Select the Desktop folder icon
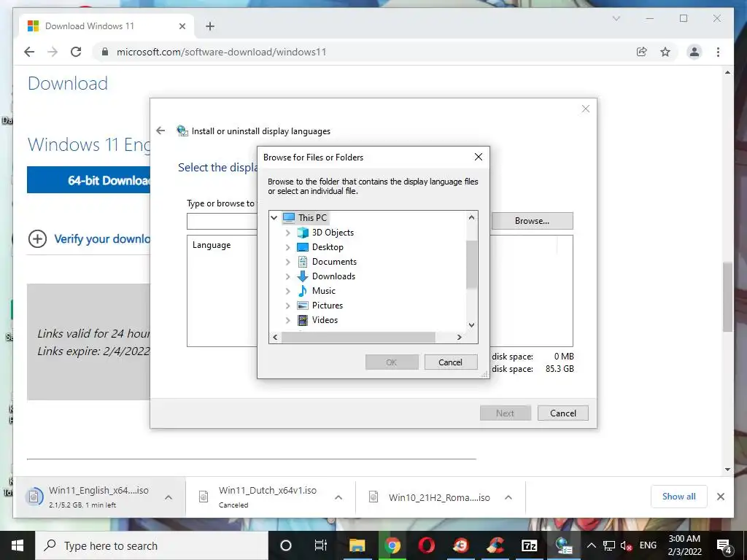Image resolution: width=747 pixels, height=560 pixels. (303, 247)
